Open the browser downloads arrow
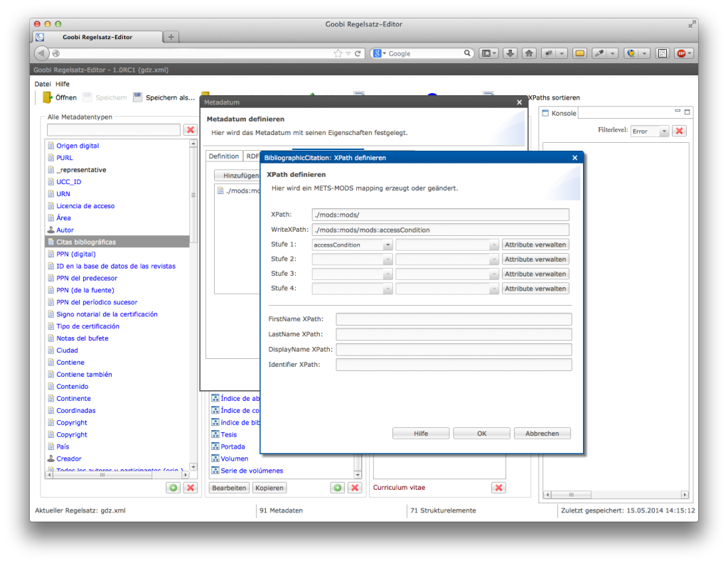Image resolution: width=728 pixels, height=563 pixels. [510, 53]
